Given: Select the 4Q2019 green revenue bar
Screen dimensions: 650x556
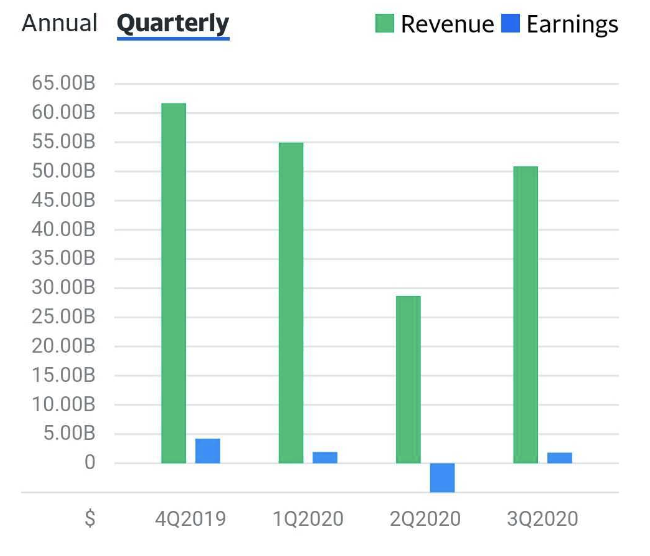Looking at the screenshot, I should coord(173,283).
